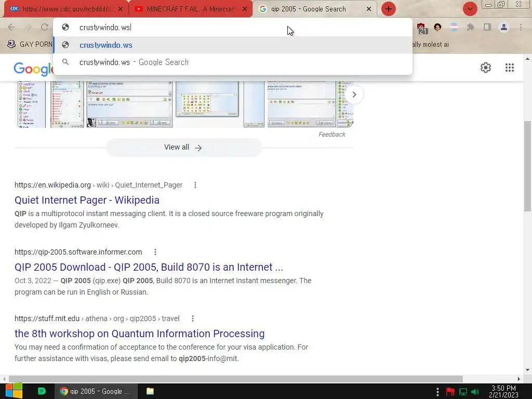Screen dimensions: 532x399
Task: Open the bookmark ending in molest ai
Action: [x=431, y=45]
